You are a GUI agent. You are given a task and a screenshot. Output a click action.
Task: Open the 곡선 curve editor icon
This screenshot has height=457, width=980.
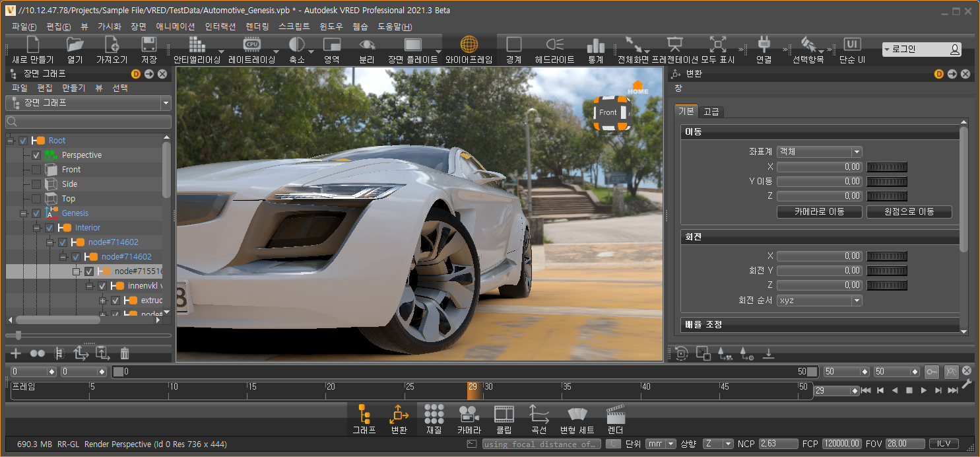pos(539,415)
